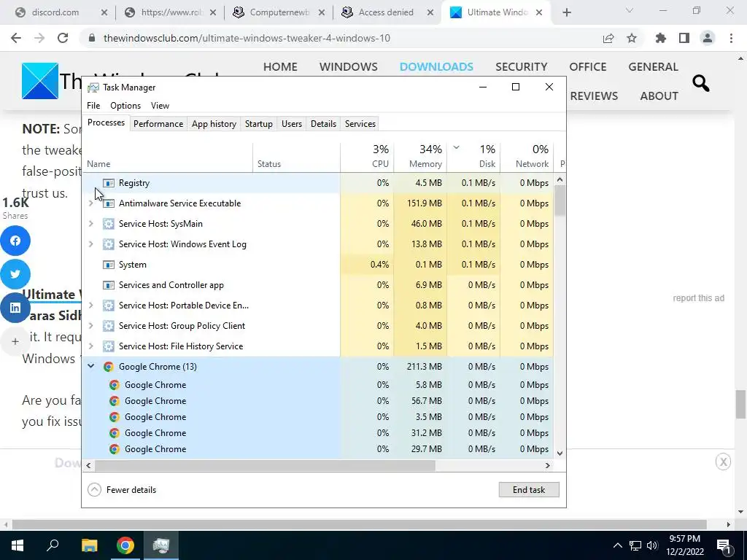Bookmark this page with the star icon
Viewport: 747px width, 560px height.
[632, 38]
